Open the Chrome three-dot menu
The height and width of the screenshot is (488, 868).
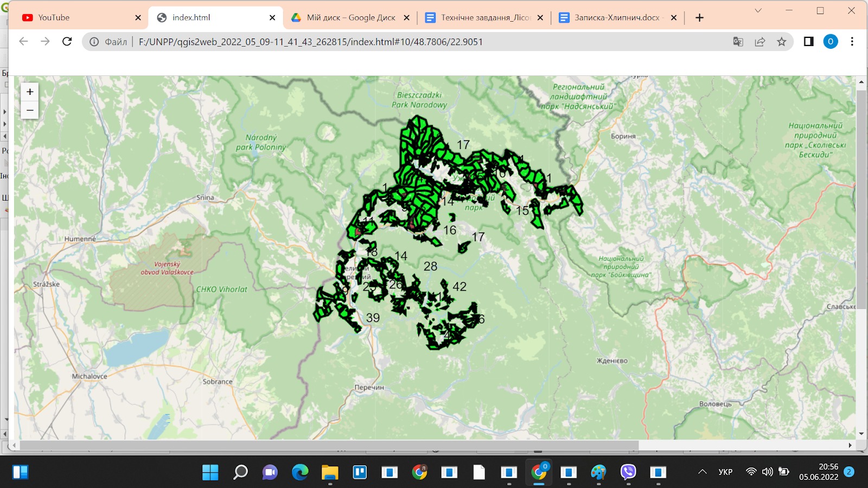tap(852, 42)
